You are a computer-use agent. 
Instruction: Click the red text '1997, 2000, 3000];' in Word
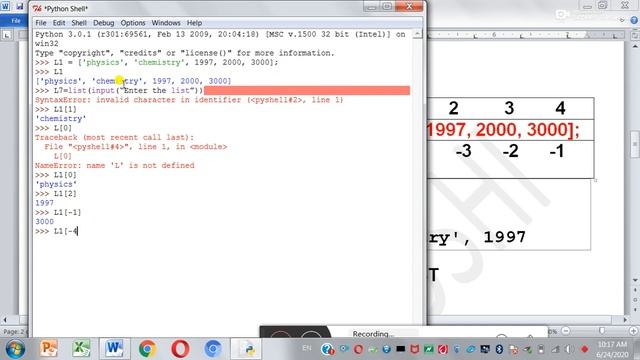click(x=503, y=130)
